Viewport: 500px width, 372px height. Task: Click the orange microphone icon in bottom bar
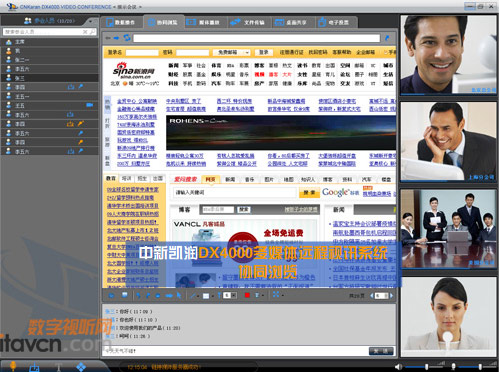(13, 366)
